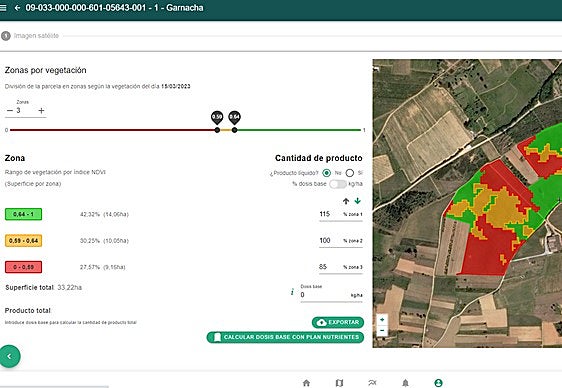Open the hamburger menu

(3, 8)
